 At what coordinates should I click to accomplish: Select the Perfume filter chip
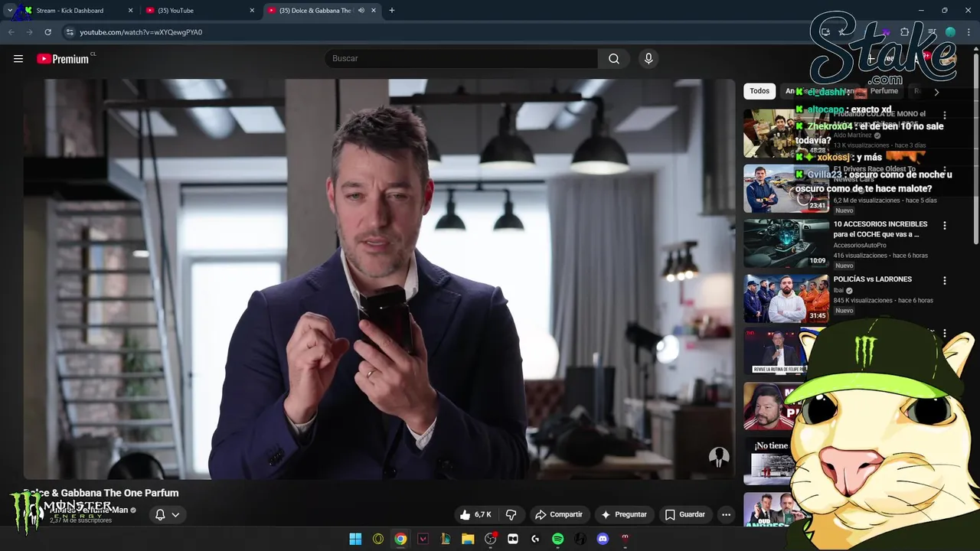tap(884, 91)
